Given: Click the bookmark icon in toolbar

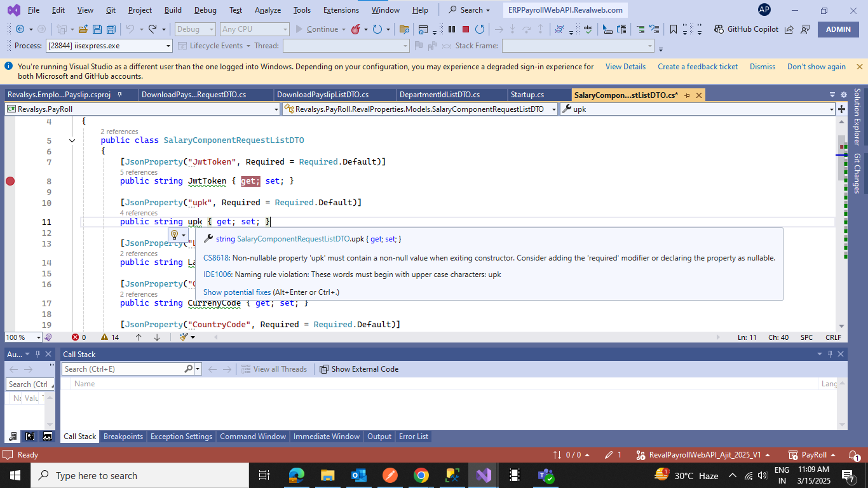Looking at the screenshot, I should [x=674, y=29].
